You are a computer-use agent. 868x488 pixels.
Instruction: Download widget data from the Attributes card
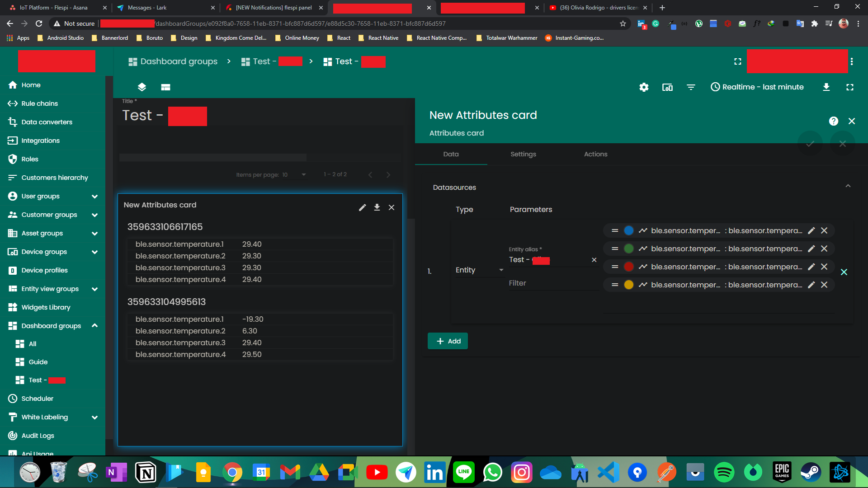(x=377, y=207)
